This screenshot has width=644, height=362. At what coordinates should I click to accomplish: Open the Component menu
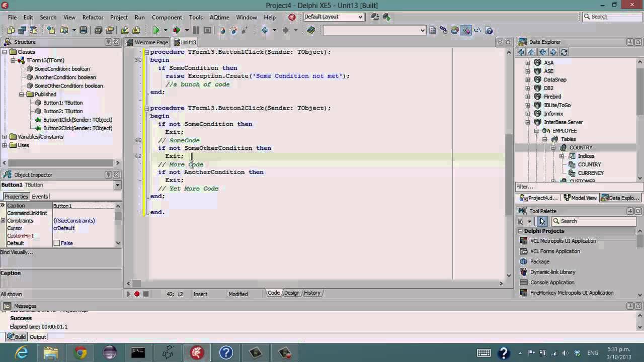(167, 17)
